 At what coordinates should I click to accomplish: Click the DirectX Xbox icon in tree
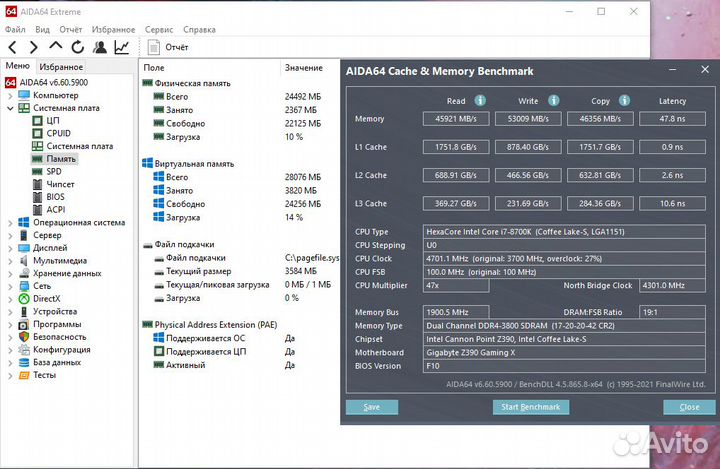pyautogui.click(x=24, y=299)
